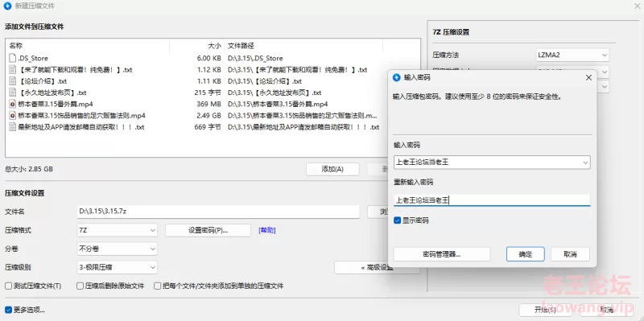Click the 215 字节 size cell
The height and width of the screenshot is (321, 644).
tap(208, 93)
